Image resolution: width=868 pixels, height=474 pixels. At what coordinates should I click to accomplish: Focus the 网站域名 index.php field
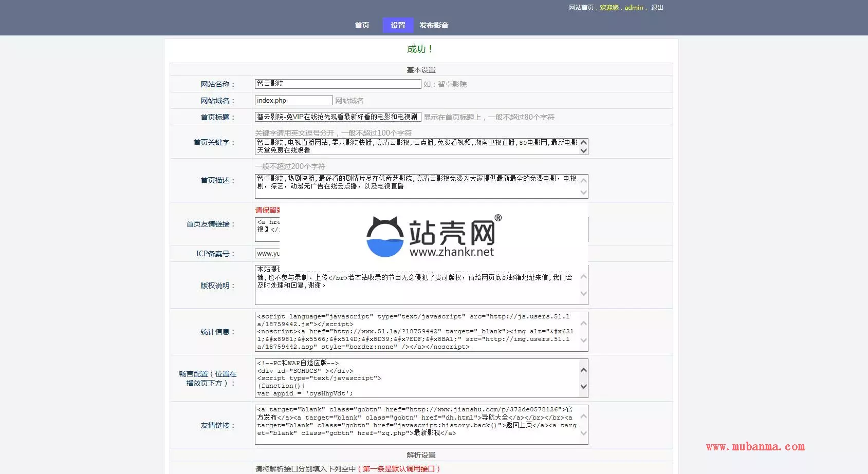(x=293, y=101)
